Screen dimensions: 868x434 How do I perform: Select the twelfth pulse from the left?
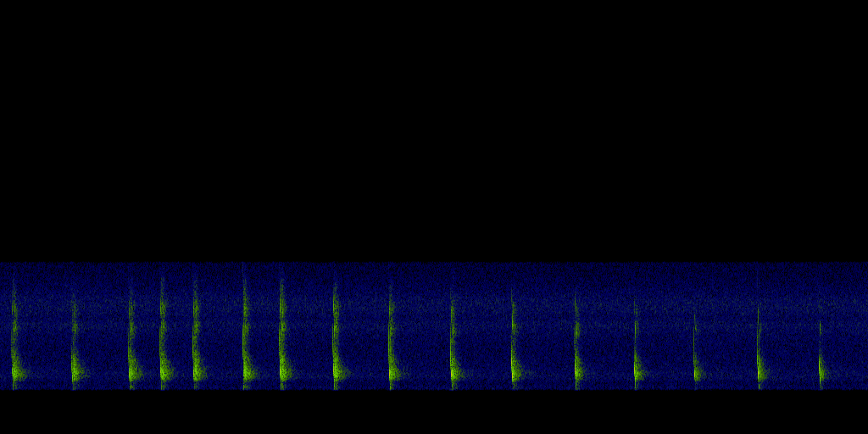[579, 369]
